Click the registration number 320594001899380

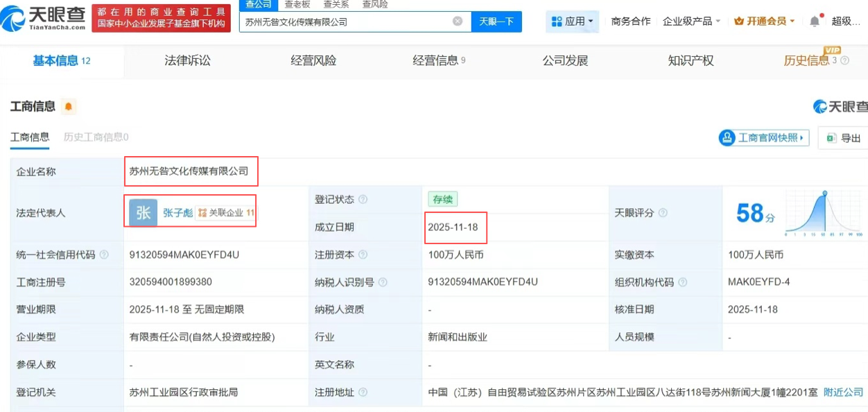[171, 282]
